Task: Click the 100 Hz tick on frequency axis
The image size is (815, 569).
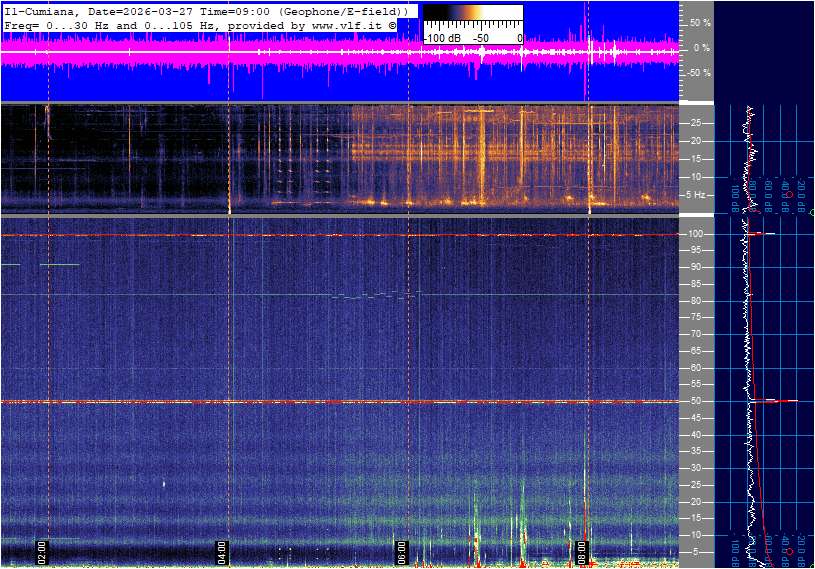Action: click(x=695, y=234)
